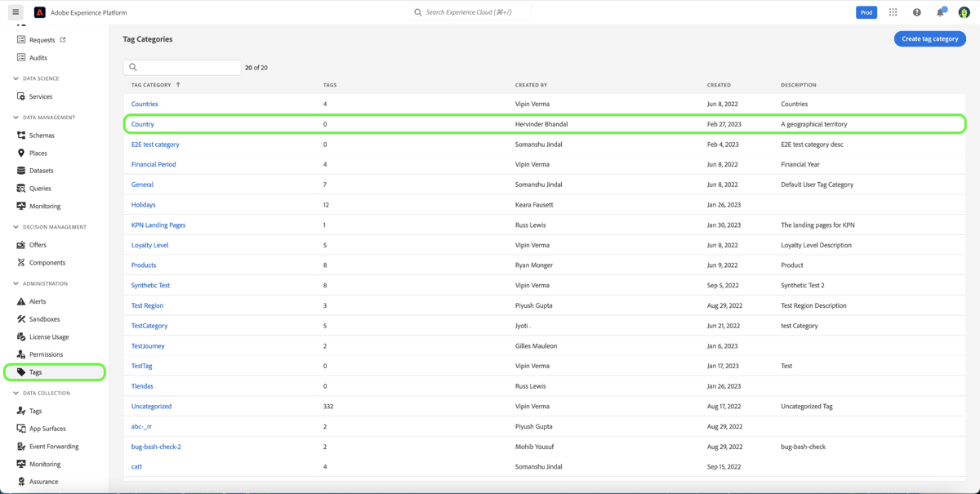Click the search input field
Screen dimensions: 980x494
click(x=181, y=67)
